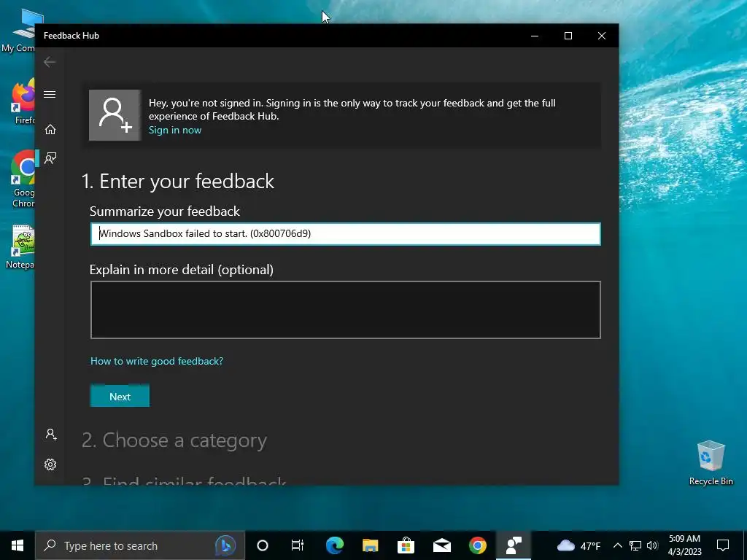747x560 pixels.
Task: Open the Feedback section icon in sidebar
Action: coord(50,158)
